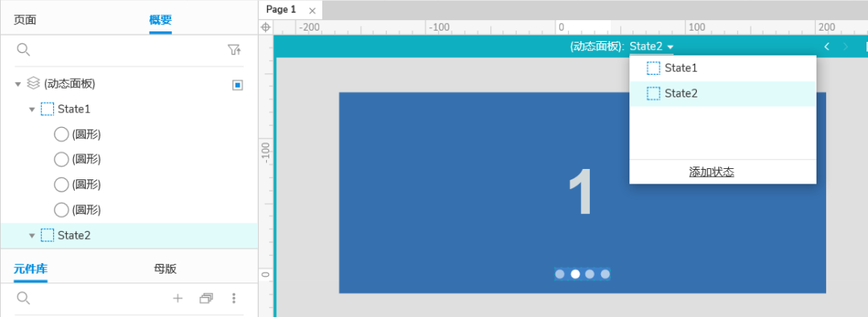Select the fourth carousel dot on canvas
This screenshot has width=868, height=317.
(605, 274)
